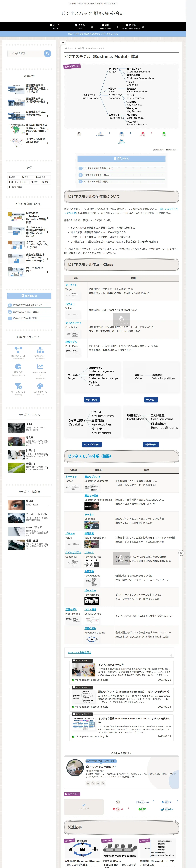Open the author's RSS feed icon
196x868 pixels.
click(103, 783)
